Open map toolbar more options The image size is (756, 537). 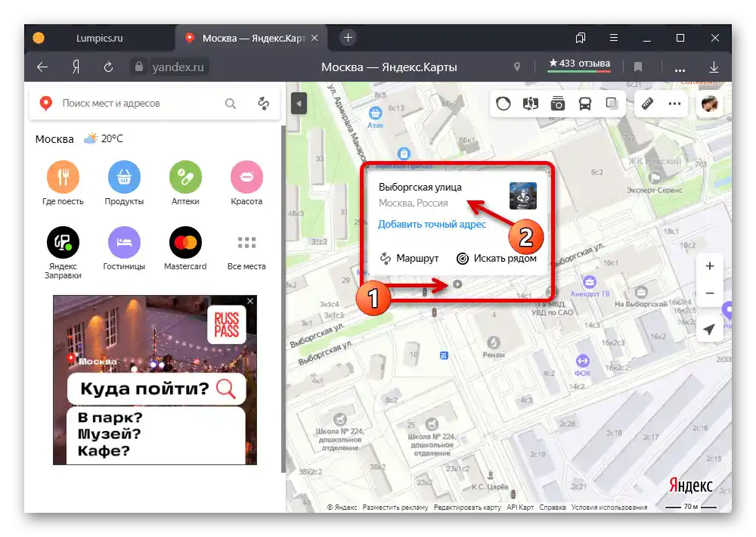(674, 104)
